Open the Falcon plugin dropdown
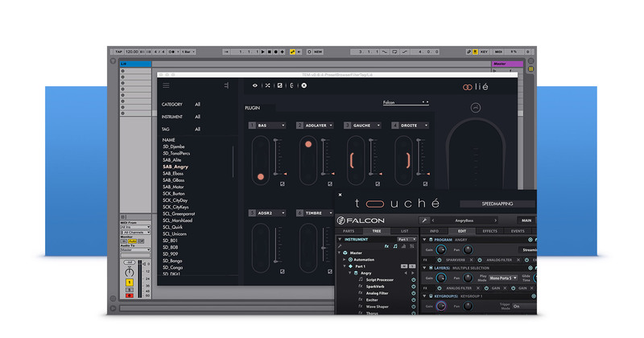 pyautogui.click(x=406, y=103)
